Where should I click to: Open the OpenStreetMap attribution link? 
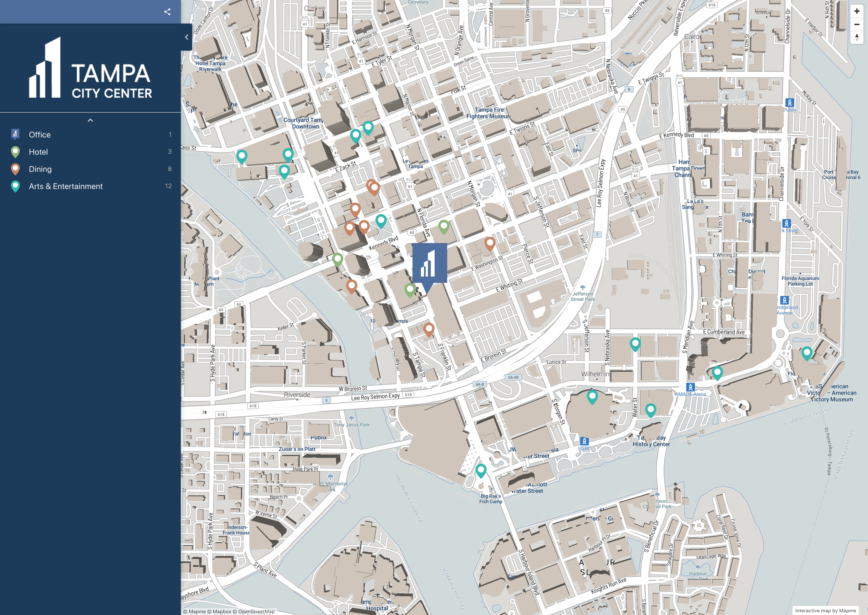coord(254,611)
